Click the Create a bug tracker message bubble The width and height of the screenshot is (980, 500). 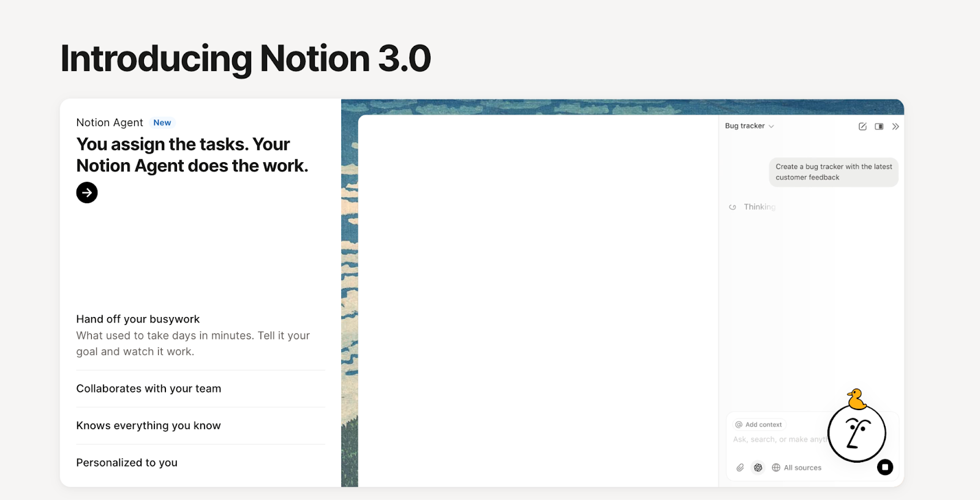(x=834, y=172)
